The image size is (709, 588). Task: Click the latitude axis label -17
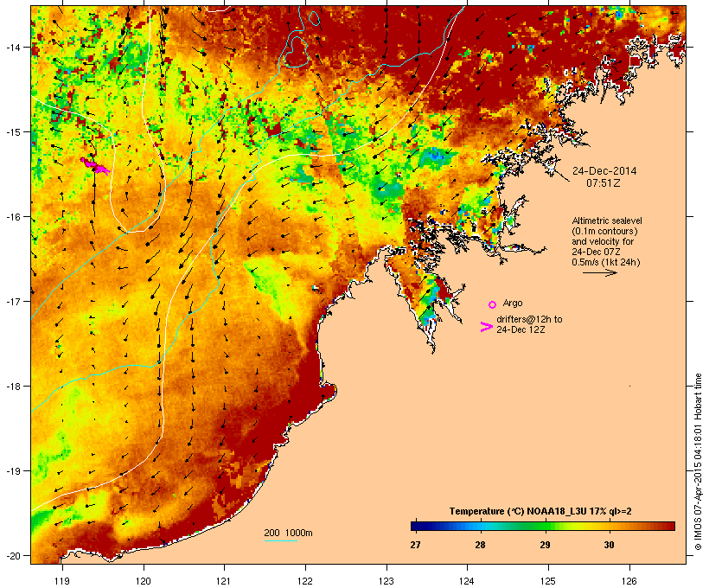point(13,301)
